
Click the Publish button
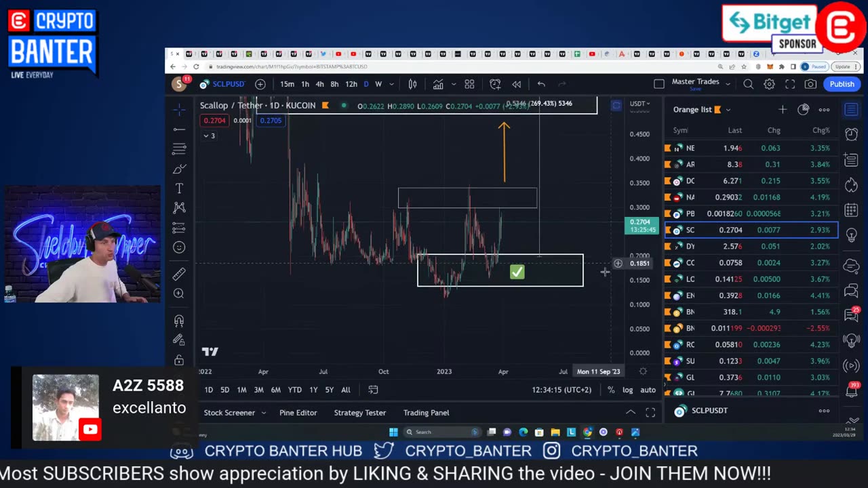[842, 84]
